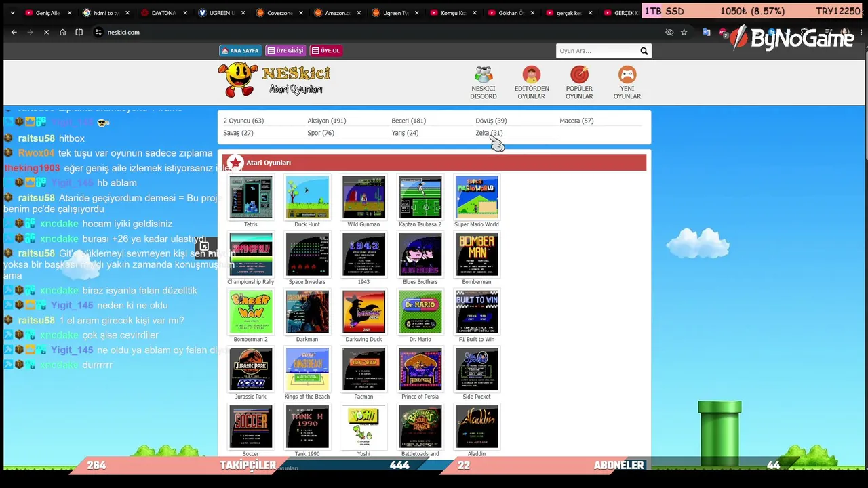The image size is (868, 488).
Task: Open the Wild Gunman game thumbnail
Action: pos(363,197)
